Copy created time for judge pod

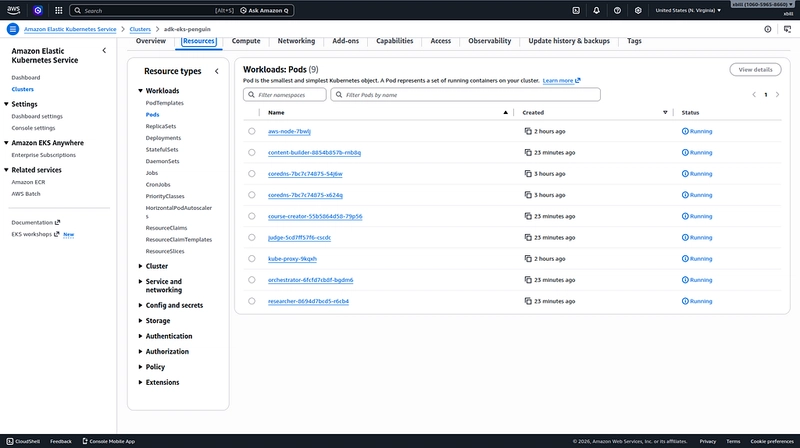(x=529, y=237)
